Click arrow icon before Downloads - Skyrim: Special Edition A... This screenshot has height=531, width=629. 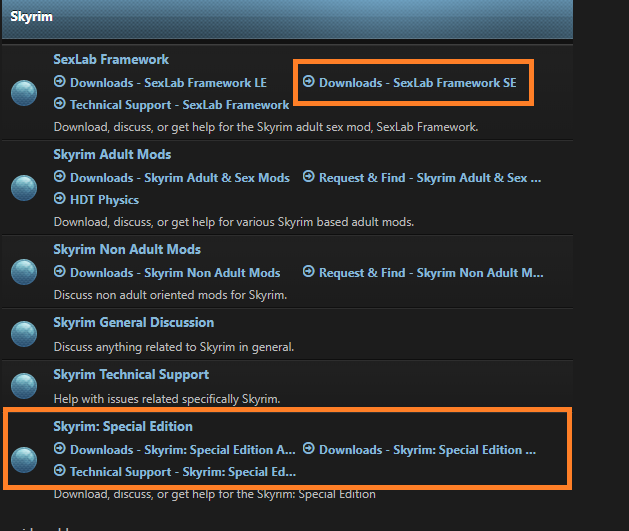pos(60,448)
